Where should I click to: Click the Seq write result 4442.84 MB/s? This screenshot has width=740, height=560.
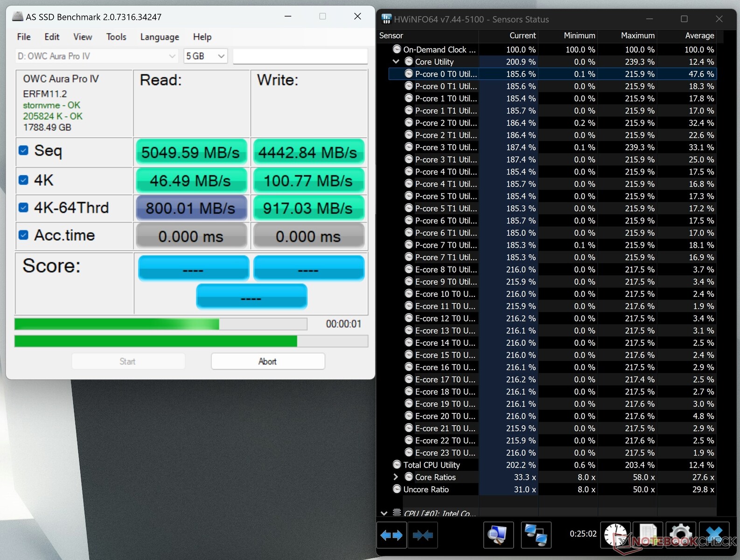308,152
